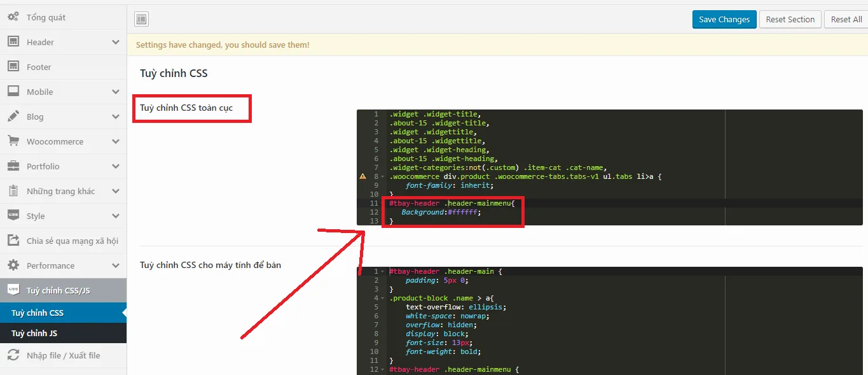The height and width of the screenshot is (375, 868).
Task: Open the Nhập file / Xuất file section
Action: [x=63, y=355]
